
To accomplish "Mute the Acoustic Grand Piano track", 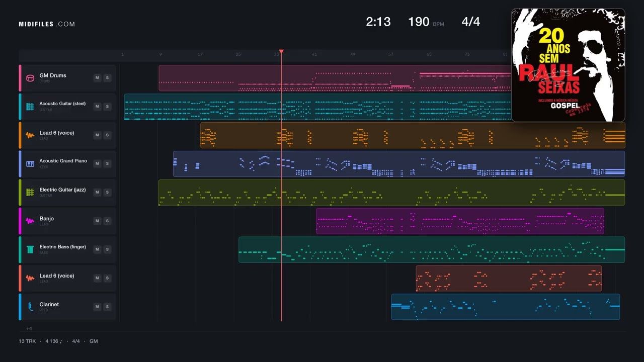I will click(x=97, y=164).
